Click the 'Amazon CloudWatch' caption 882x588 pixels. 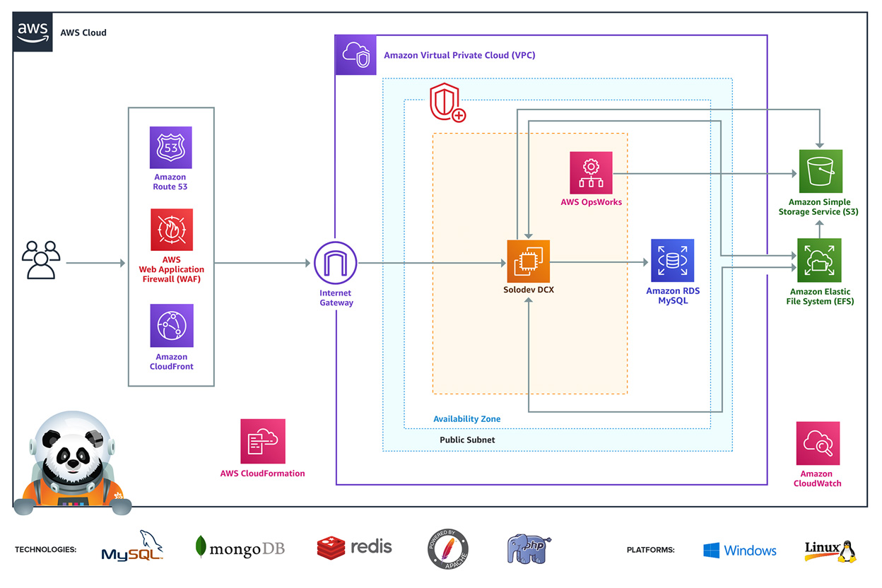point(818,479)
